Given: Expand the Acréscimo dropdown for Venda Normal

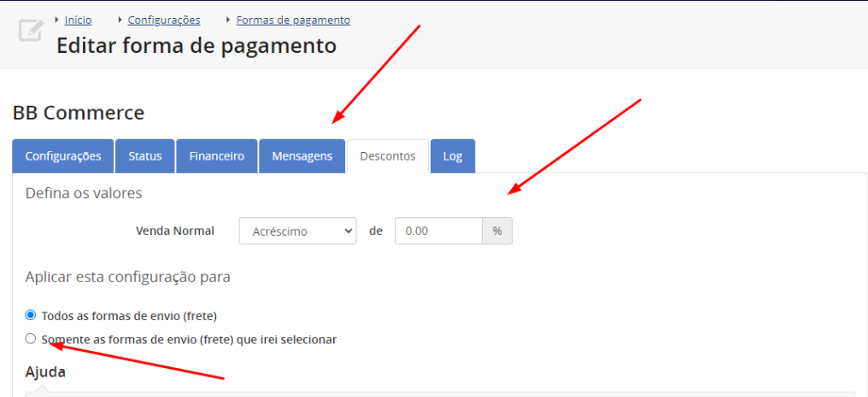Looking at the screenshot, I should [x=298, y=231].
